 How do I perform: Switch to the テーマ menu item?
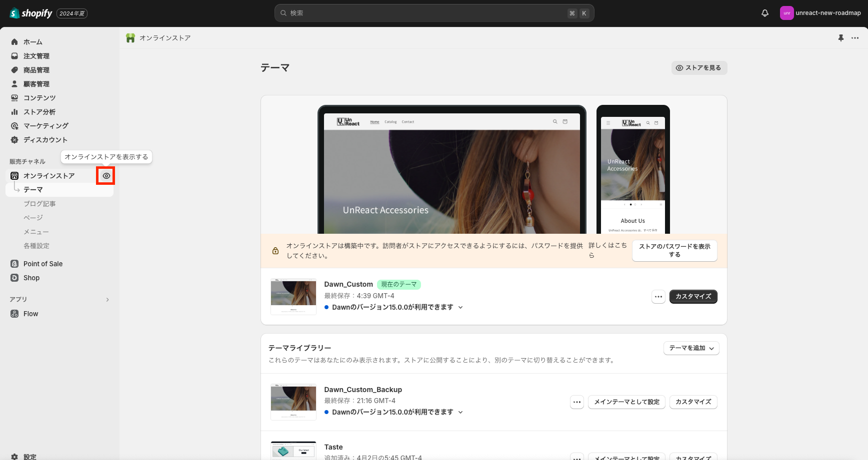33,190
